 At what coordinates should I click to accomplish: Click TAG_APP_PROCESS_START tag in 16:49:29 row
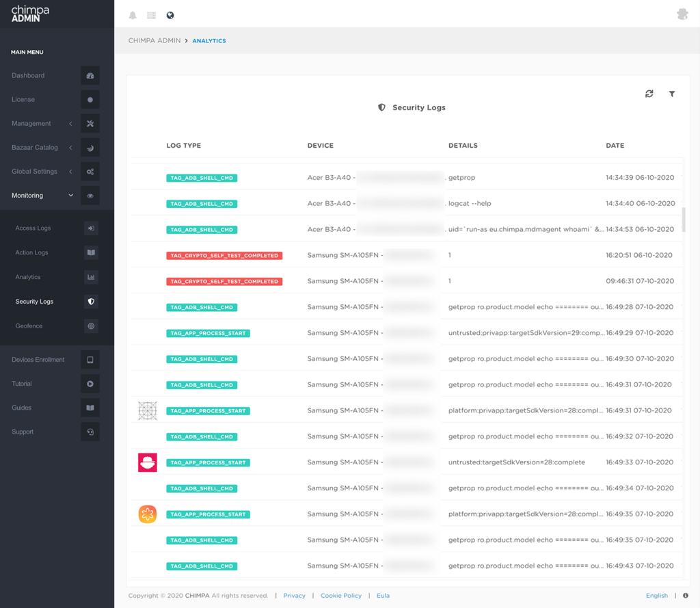208,333
